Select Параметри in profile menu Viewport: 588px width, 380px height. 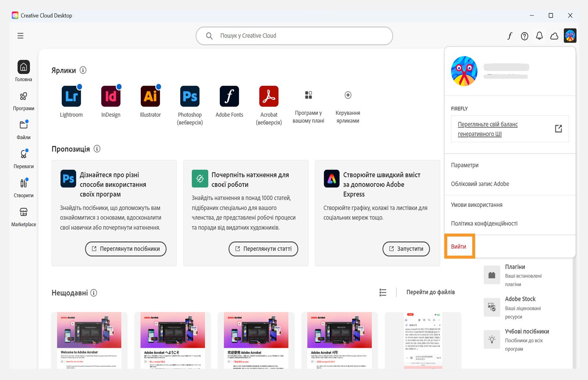point(465,165)
